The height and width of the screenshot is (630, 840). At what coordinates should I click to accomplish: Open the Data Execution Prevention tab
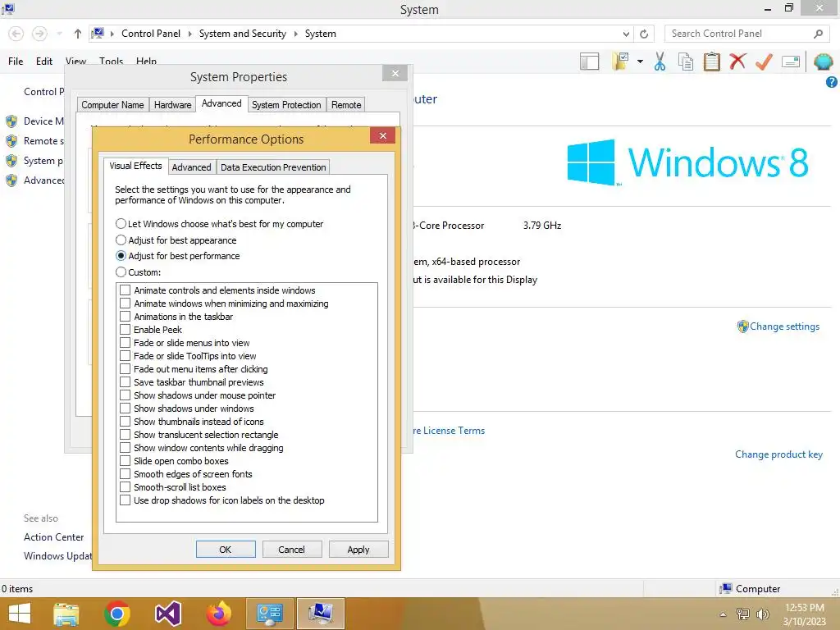273,167
